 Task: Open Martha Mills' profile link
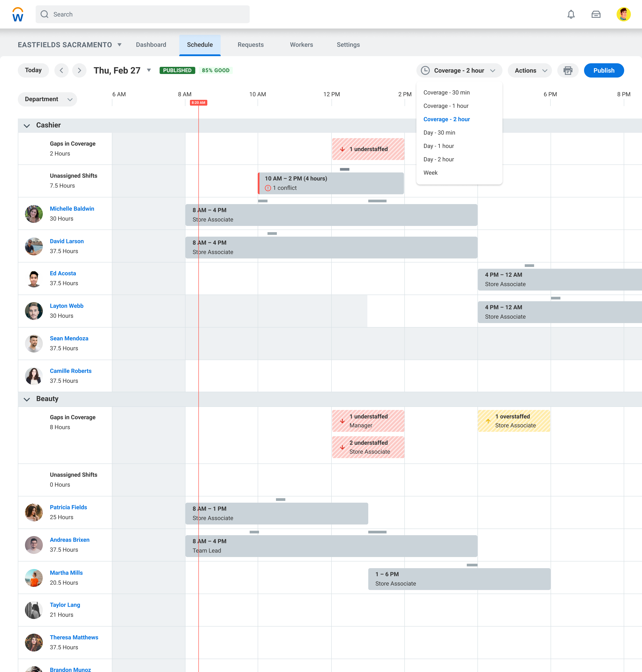[x=66, y=572]
